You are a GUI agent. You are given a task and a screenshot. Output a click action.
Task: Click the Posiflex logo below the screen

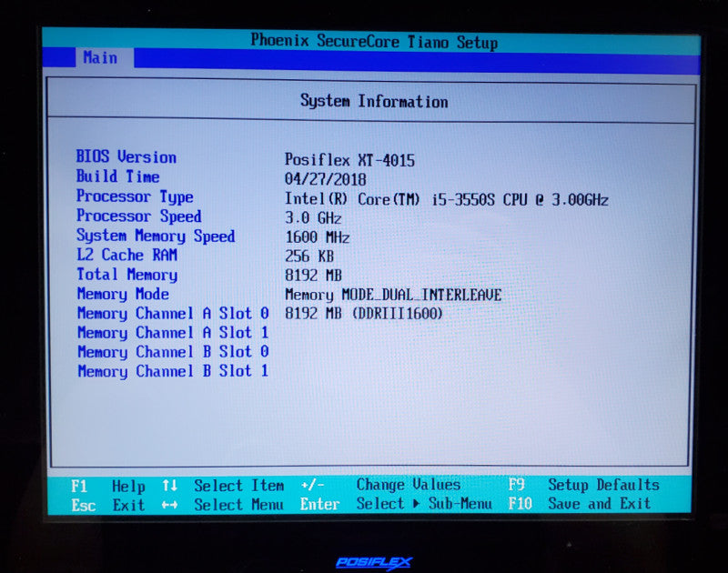pyautogui.click(x=374, y=563)
